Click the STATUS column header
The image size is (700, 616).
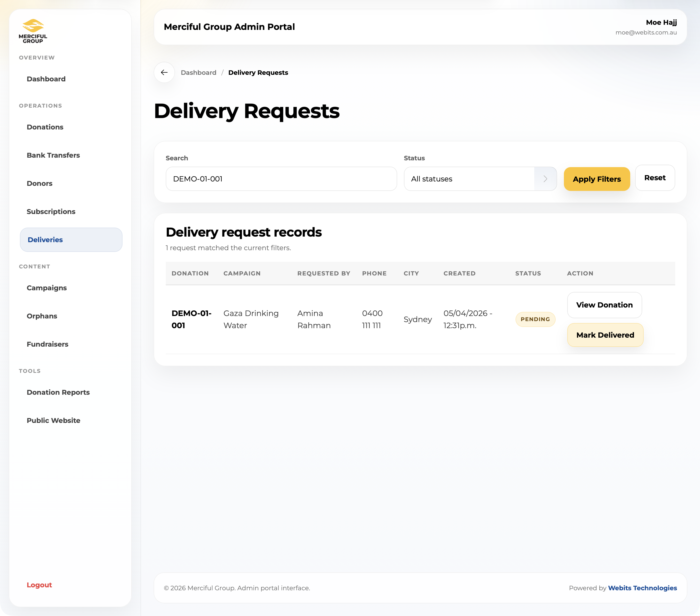tap(528, 274)
